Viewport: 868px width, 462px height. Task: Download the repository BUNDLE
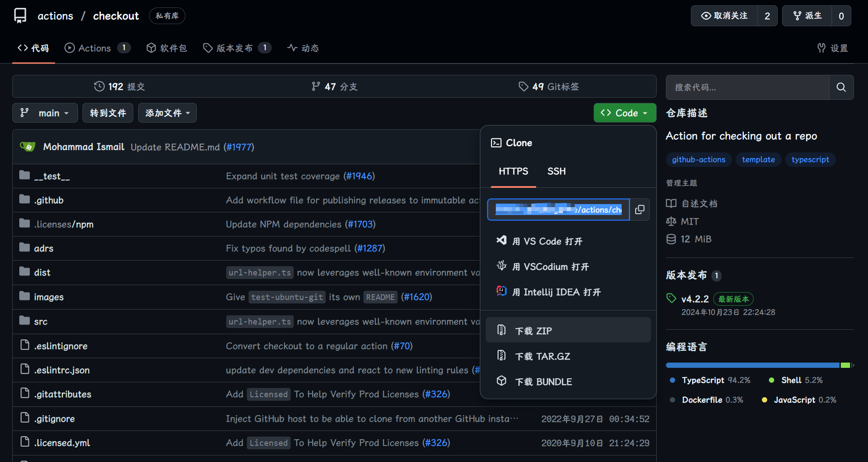click(x=543, y=382)
